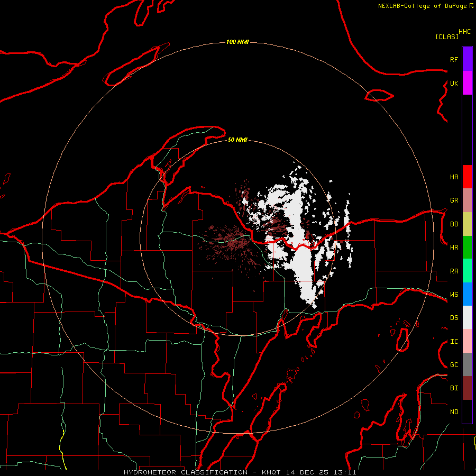Image resolution: width=476 pixels, height=476 pixels.
Task: Click the BI legend label
Action: pos(454,388)
